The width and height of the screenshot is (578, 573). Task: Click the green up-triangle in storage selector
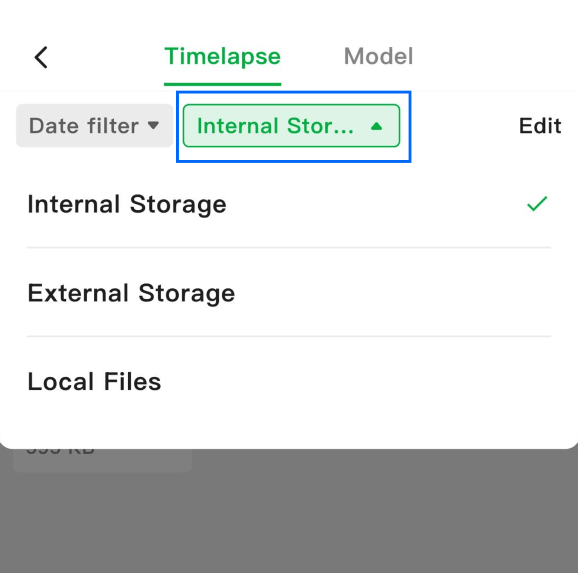(376, 126)
